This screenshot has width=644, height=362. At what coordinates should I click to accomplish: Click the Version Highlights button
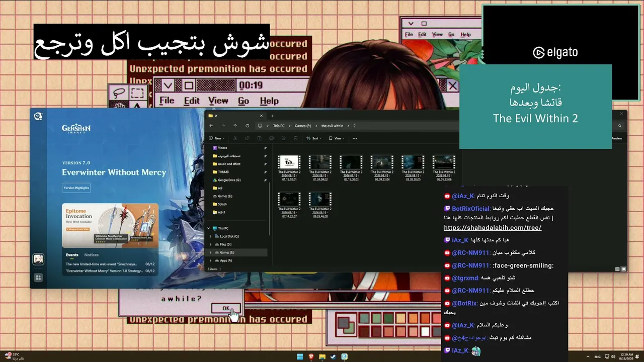(76, 188)
